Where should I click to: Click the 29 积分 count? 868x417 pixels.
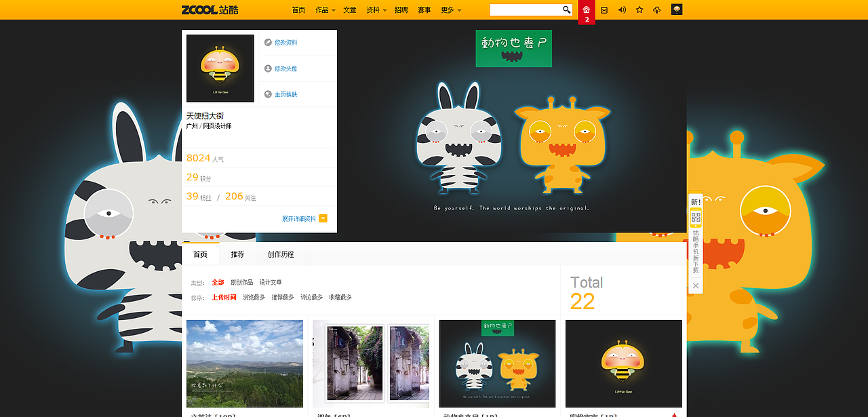click(199, 177)
